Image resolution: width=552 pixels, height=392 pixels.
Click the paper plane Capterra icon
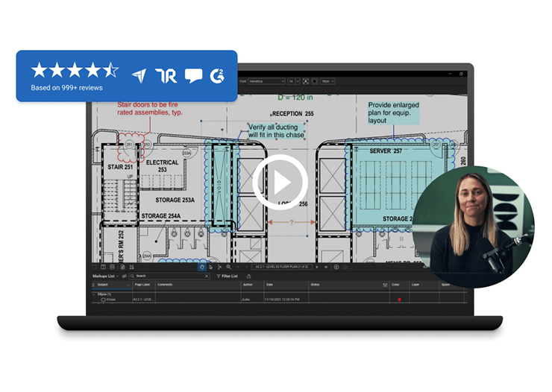139,75
